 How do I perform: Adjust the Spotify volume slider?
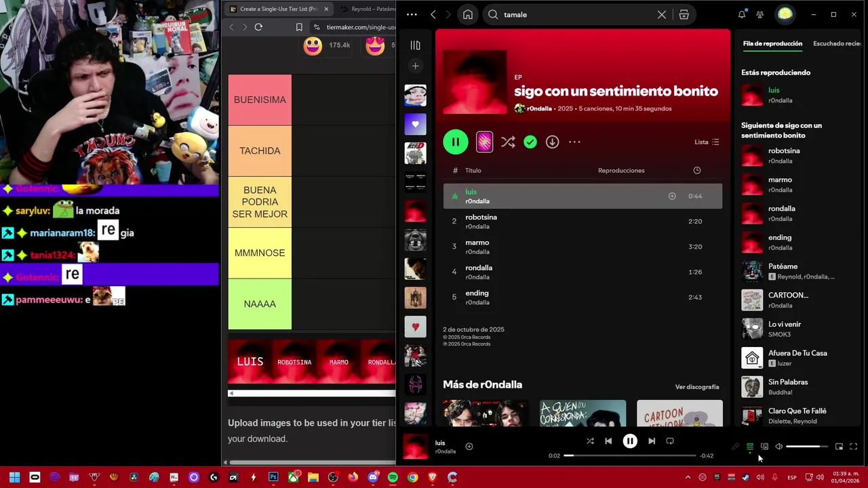807,447
